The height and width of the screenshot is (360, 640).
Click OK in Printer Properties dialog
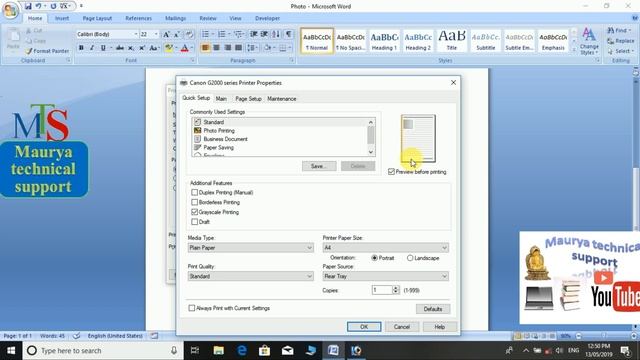pyautogui.click(x=364, y=327)
